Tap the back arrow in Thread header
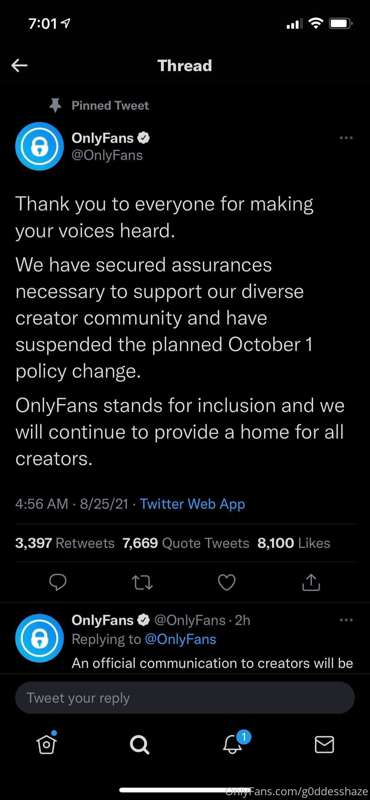370x800 pixels. 19,65
